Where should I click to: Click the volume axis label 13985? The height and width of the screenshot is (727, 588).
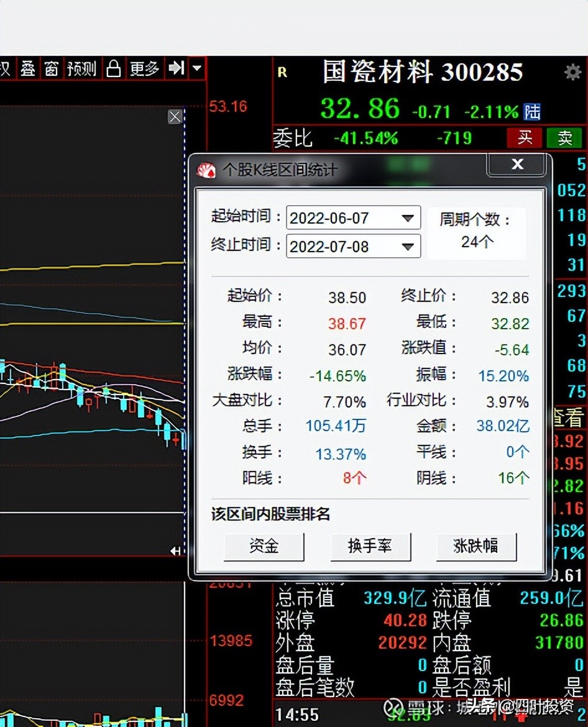[231, 641]
